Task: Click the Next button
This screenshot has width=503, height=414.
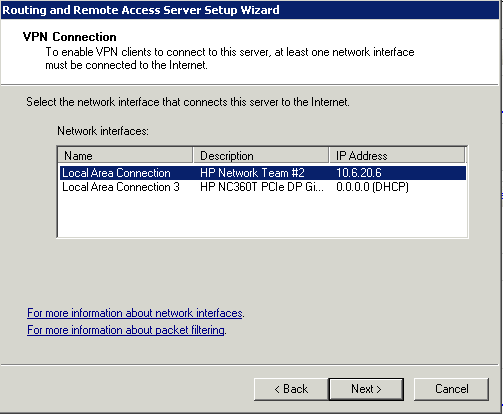Action: tap(366, 389)
